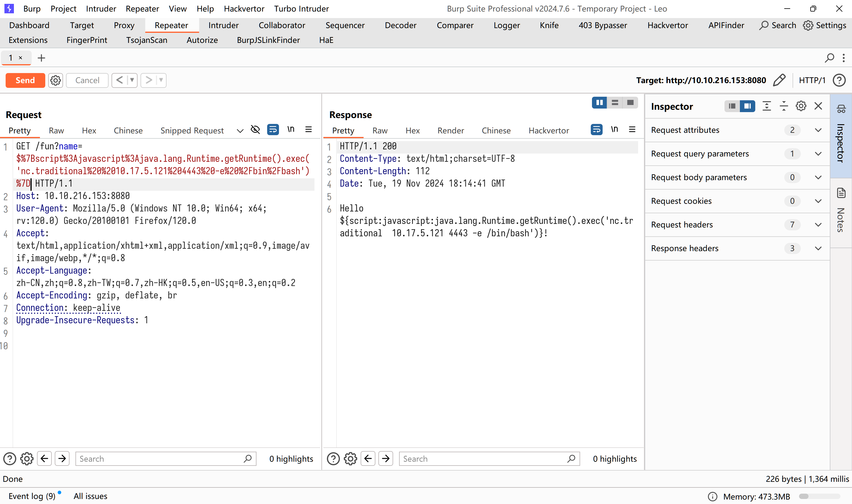The height and width of the screenshot is (504, 852).
Task: Open the Repeater help question icon
Action: pos(839,80)
